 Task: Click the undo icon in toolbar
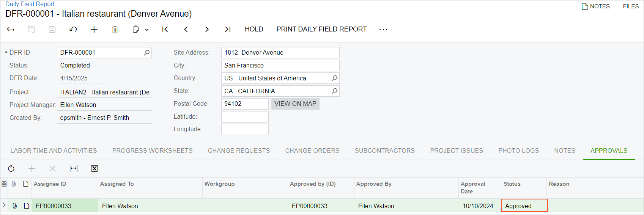[x=73, y=29]
